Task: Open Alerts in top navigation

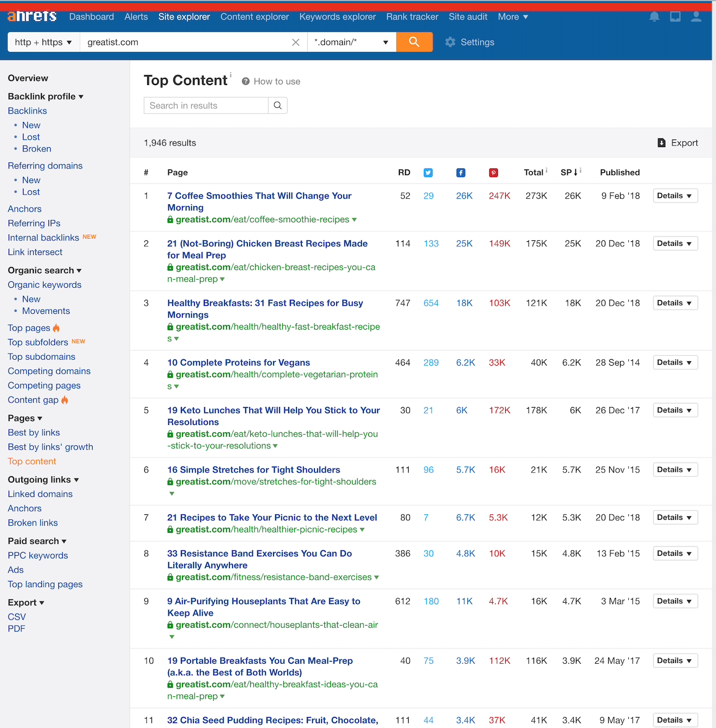Action: 136,17
